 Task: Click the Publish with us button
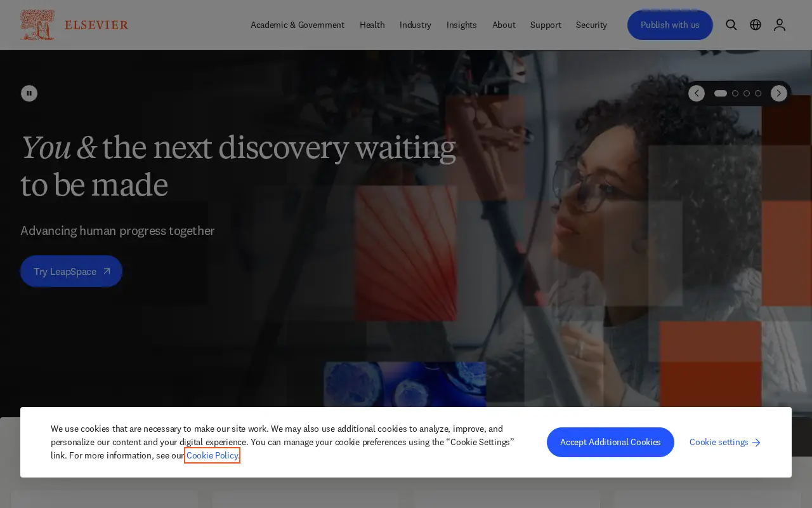pyautogui.click(x=670, y=25)
